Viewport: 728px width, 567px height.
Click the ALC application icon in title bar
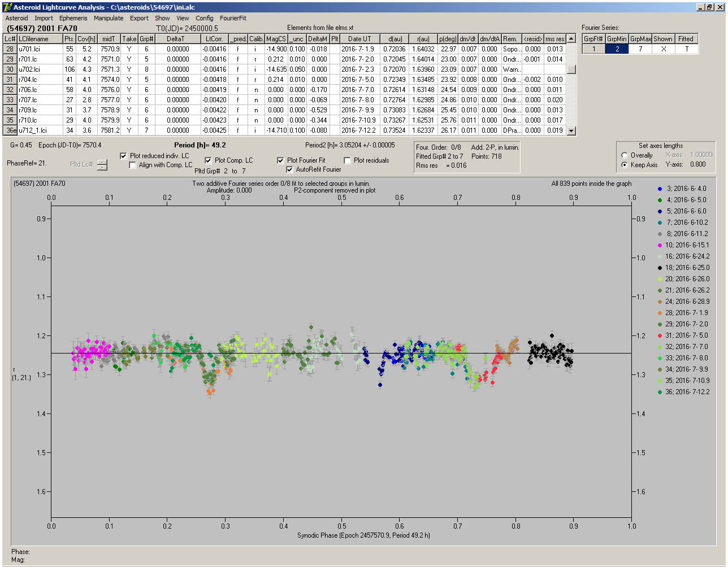tap(7, 7)
